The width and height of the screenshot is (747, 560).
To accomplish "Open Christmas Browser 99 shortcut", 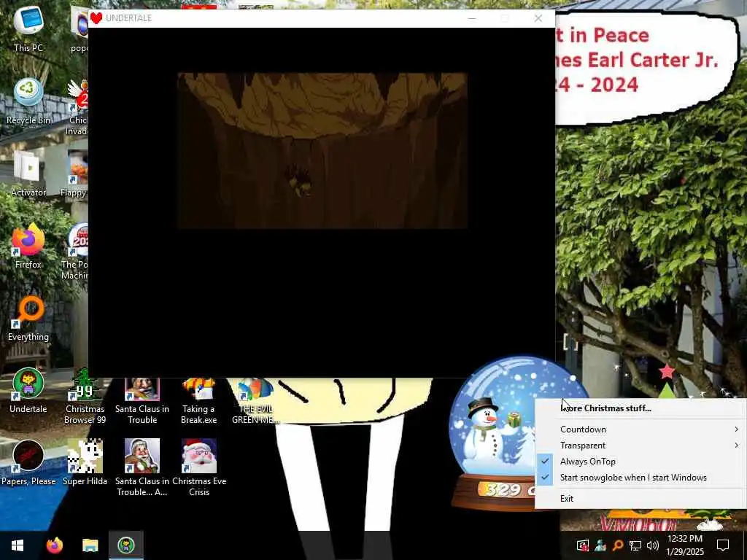I will pyautogui.click(x=85, y=396).
